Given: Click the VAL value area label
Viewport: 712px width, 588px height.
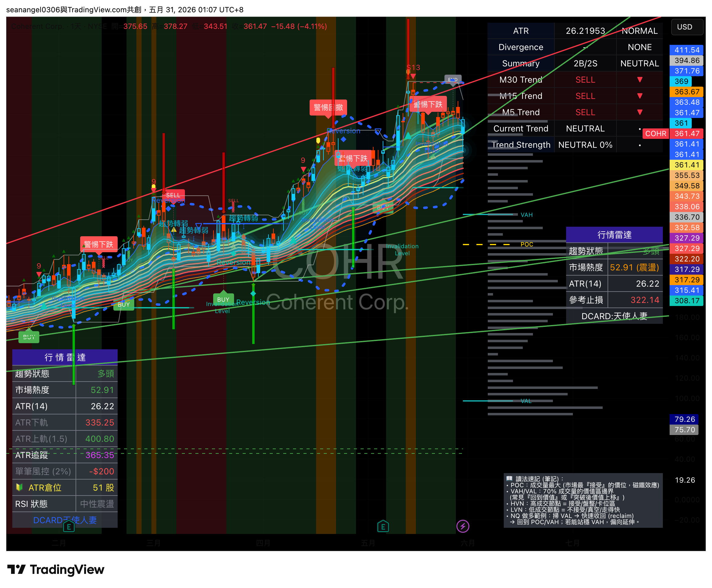Looking at the screenshot, I should (x=526, y=401).
